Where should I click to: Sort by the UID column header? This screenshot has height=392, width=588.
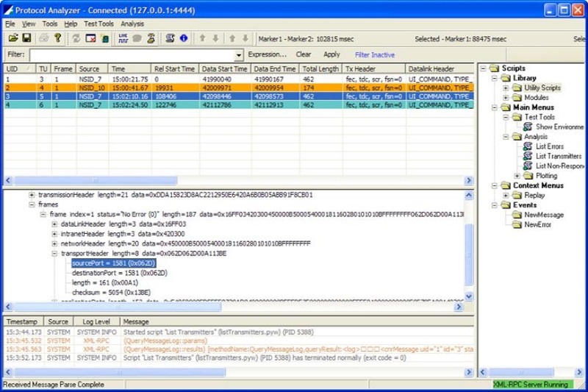(x=20, y=68)
